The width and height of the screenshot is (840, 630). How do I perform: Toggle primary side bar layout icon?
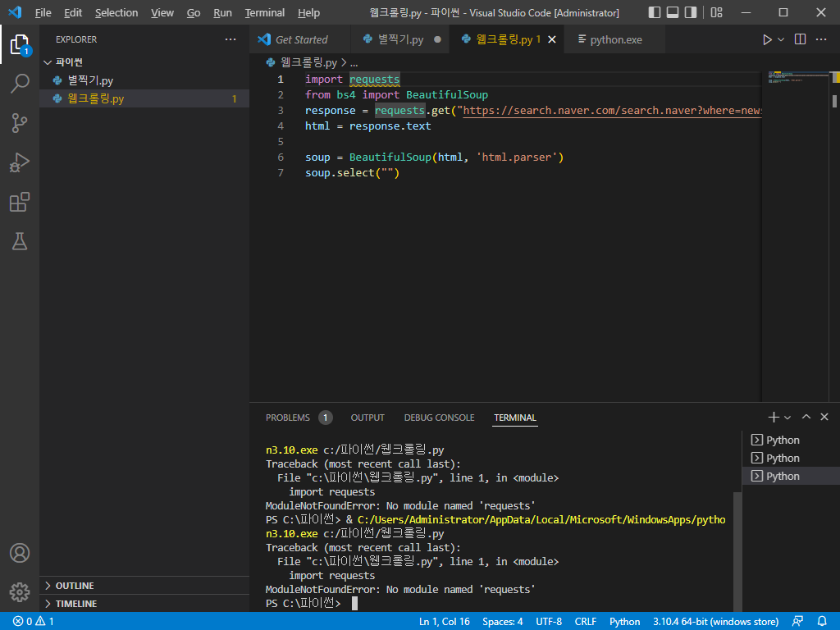click(654, 12)
